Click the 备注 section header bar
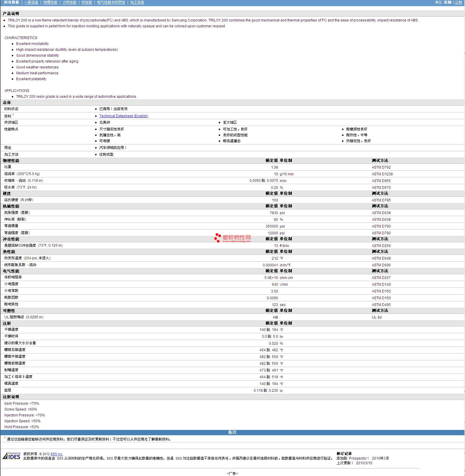Viewport: 465px width, 476px height. coord(232,432)
